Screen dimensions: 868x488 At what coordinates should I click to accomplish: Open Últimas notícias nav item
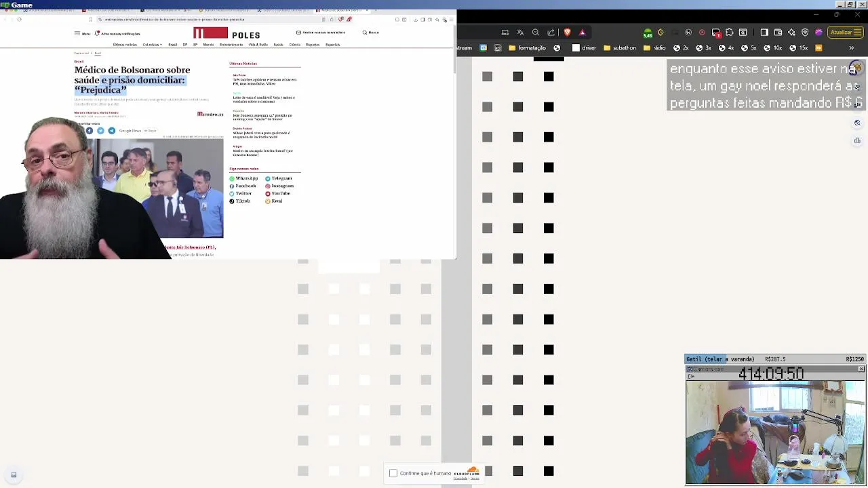click(x=125, y=45)
